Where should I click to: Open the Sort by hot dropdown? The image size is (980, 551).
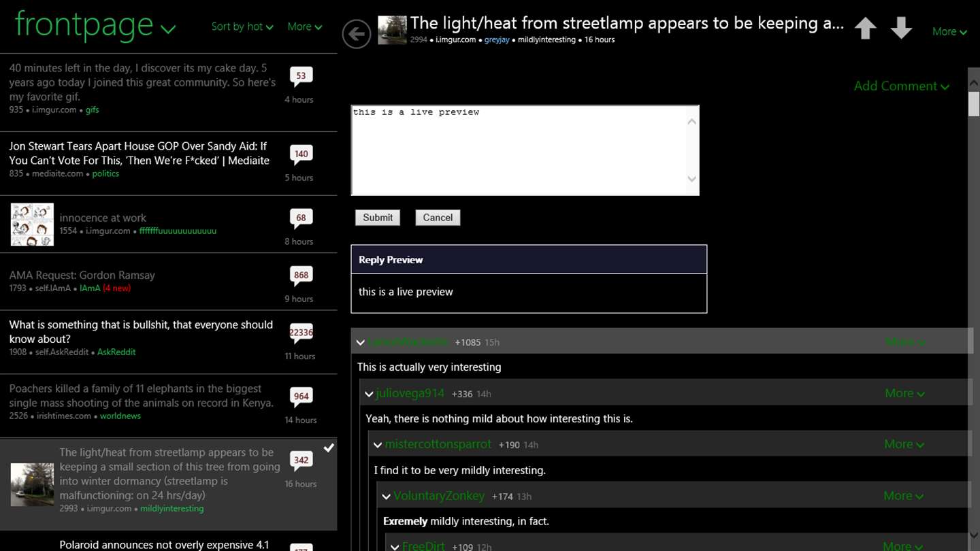[242, 27]
